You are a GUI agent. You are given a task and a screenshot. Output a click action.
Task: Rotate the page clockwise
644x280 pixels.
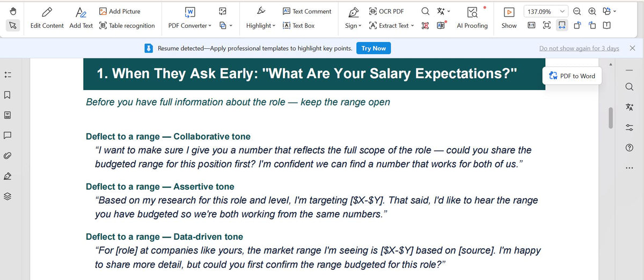point(592,25)
